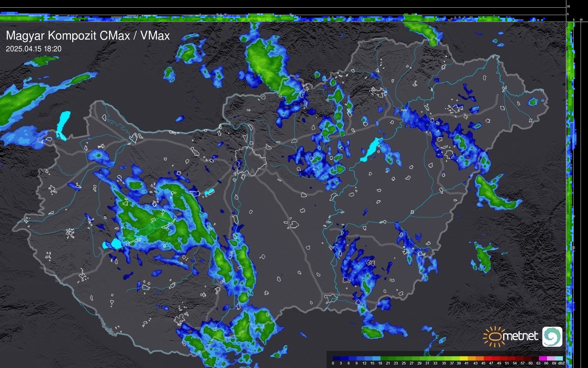Viewport: 588px width, 368px height.
Task: Click the magenta 63 dBZ legend swatch
Action: pos(542,358)
